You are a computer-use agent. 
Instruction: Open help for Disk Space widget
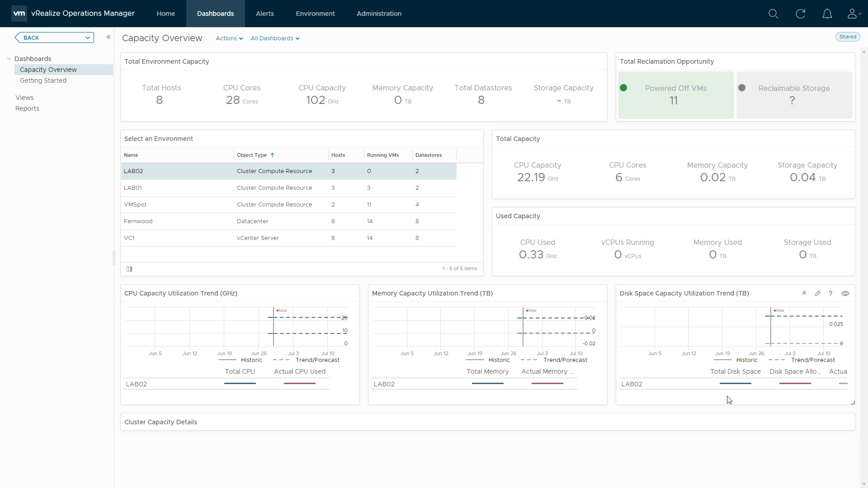point(831,293)
